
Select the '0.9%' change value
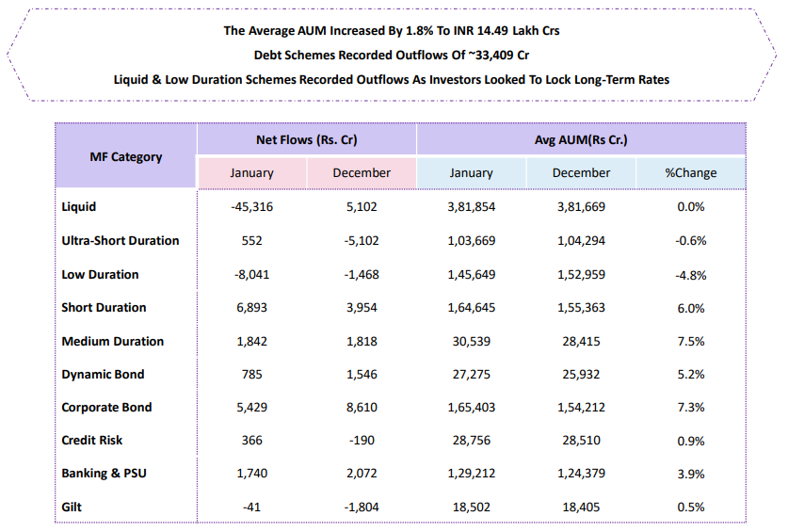point(691,441)
